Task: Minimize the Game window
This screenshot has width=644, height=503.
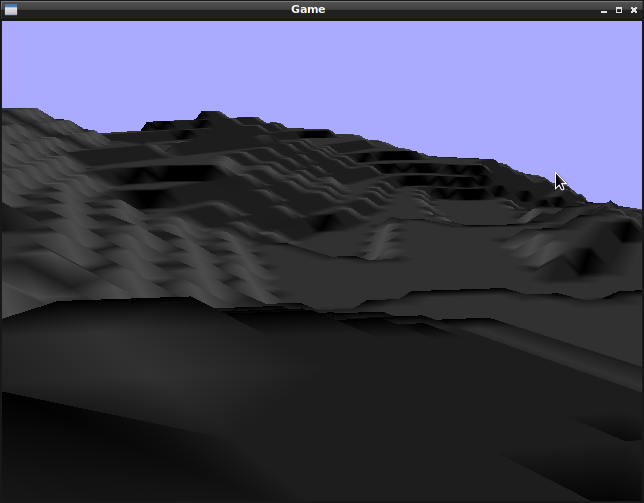Action: [604, 10]
